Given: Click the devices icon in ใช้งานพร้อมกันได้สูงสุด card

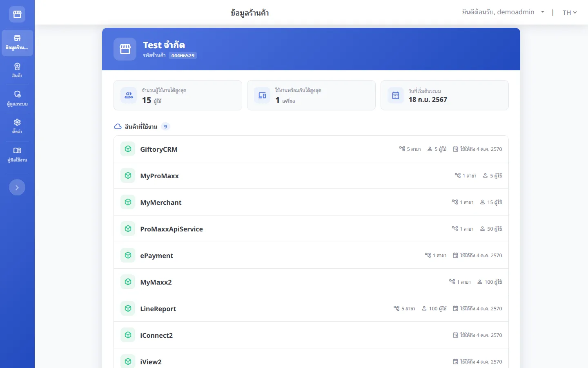Looking at the screenshot, I should point(262,95).
